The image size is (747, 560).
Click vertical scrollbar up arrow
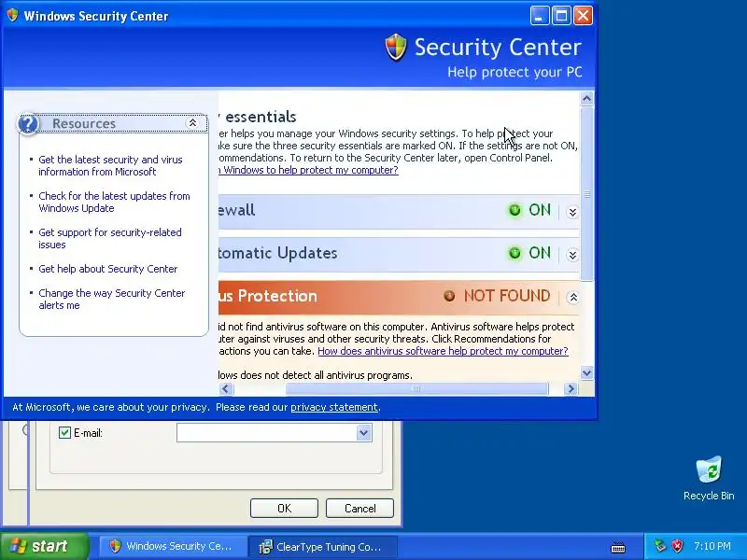click(x=587, y=99)
